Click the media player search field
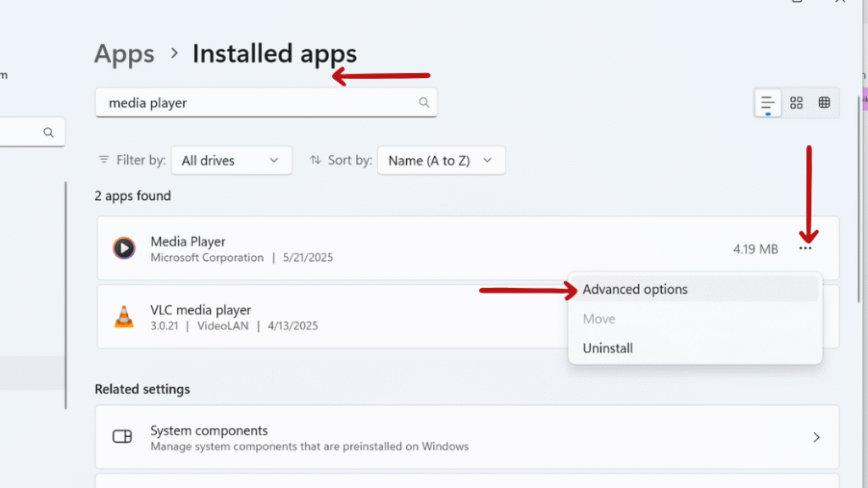The width and height of the screenshot is (868, 488). coord(266,103)
